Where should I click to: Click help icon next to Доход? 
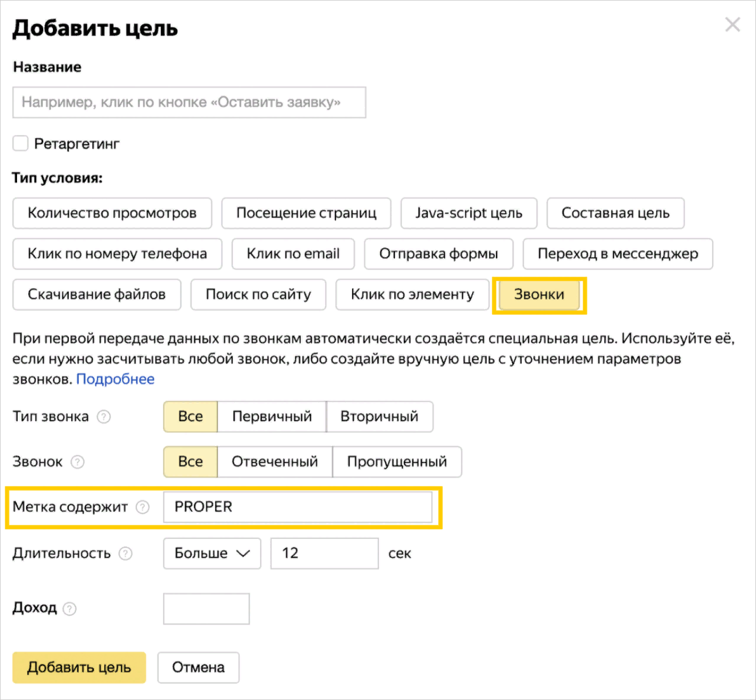(70, 609)
